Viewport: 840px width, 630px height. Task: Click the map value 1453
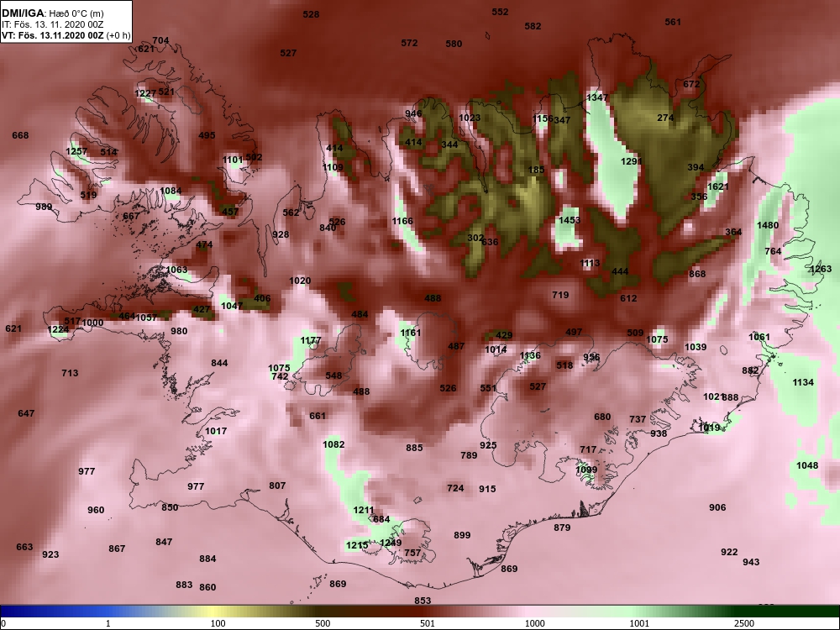click(570, 220)
